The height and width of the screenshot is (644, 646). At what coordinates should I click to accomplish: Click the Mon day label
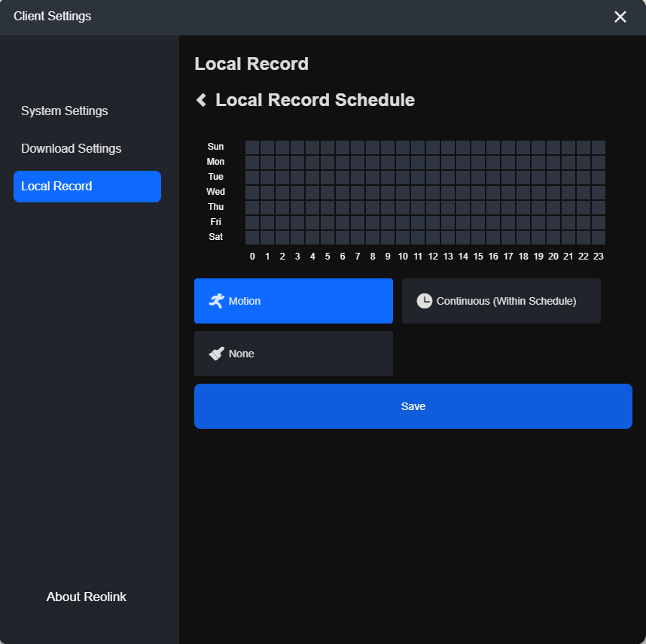point(215,162)
